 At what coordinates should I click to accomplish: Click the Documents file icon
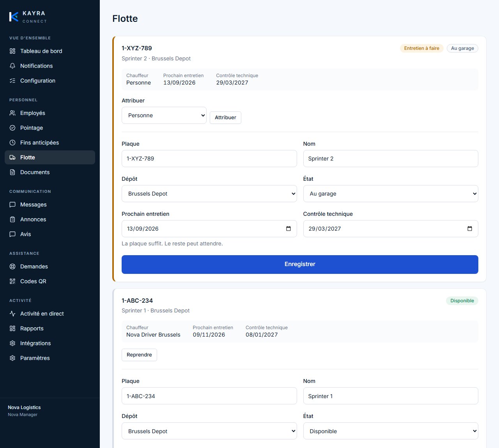12,172
